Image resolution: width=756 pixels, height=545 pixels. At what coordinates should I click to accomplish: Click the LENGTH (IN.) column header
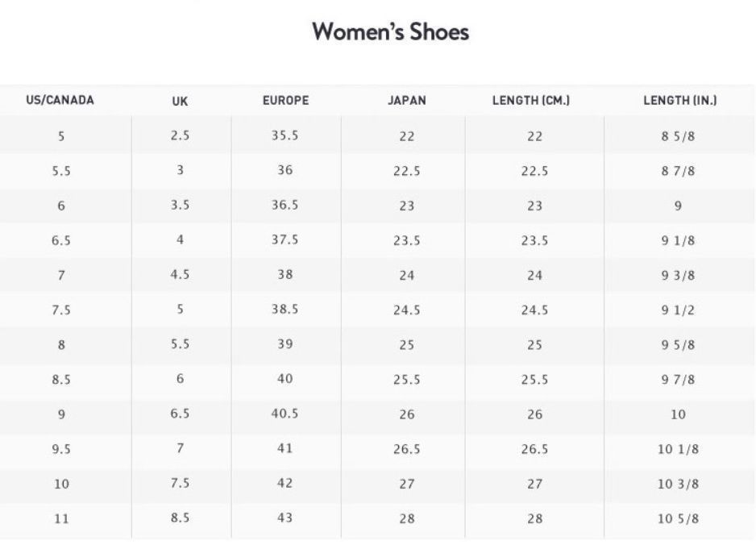(x=679, y=100)
